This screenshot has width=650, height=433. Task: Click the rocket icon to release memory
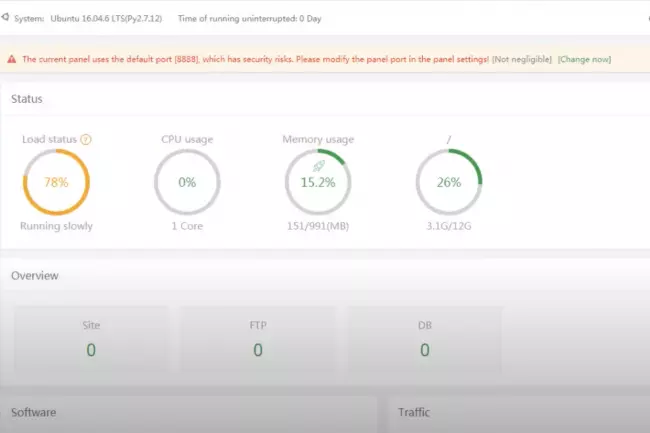[x=318, y=165]
